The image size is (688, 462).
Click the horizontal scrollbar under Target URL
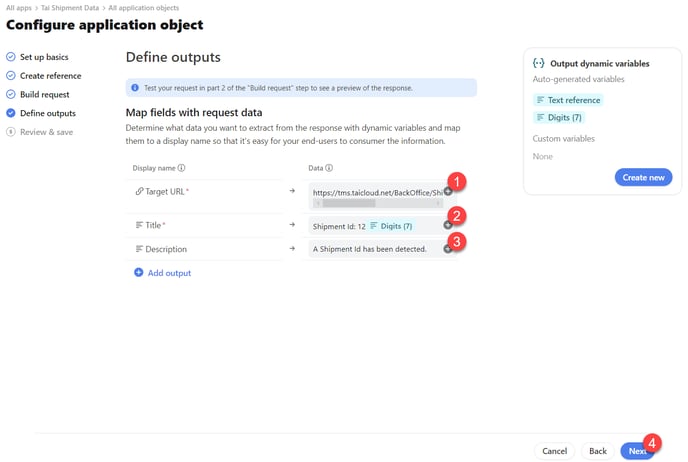tap(378, 204)
